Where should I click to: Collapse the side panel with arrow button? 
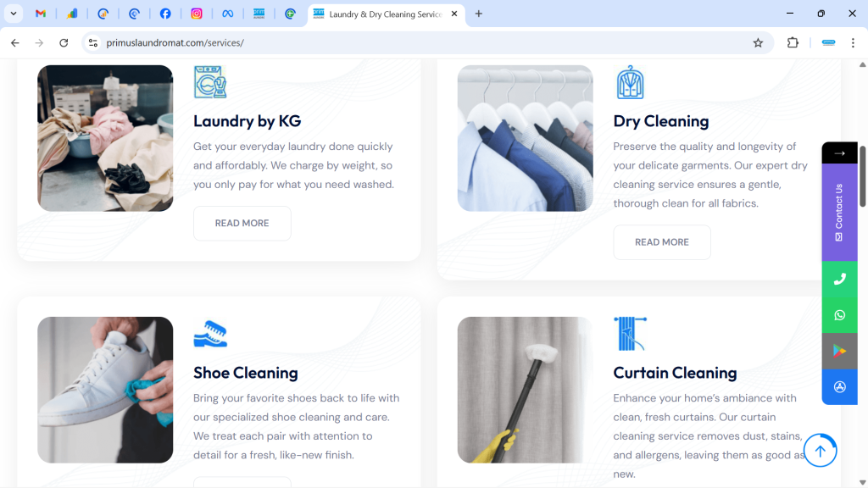point(839,153)
